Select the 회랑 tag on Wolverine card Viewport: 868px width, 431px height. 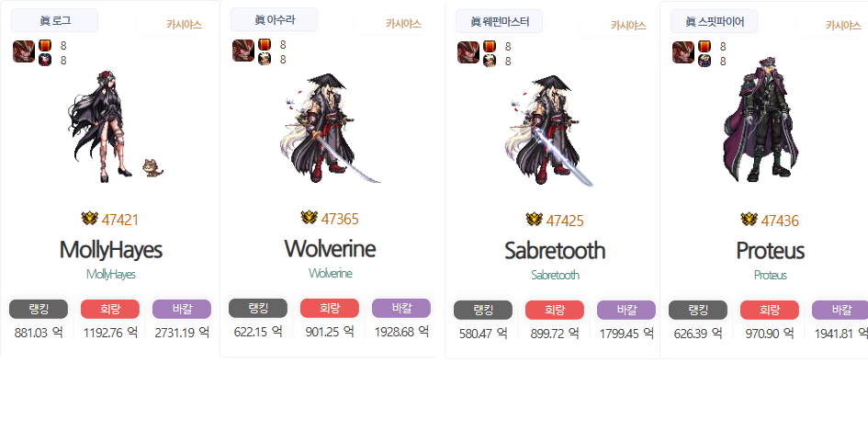pos(330,308)
